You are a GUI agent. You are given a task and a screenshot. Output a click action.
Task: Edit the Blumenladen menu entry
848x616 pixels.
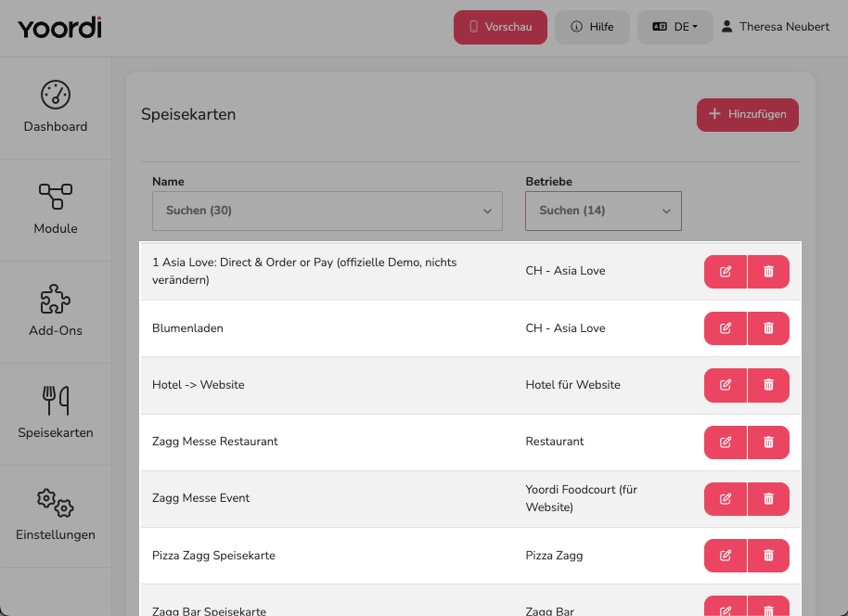point(726,328)
